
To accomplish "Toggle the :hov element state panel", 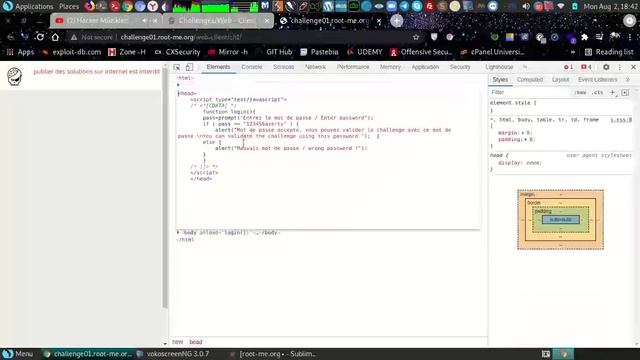I will [x=580, y=93].
